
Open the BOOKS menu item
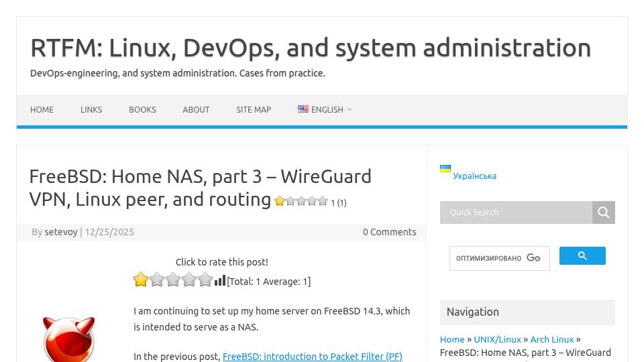(142, 109)
